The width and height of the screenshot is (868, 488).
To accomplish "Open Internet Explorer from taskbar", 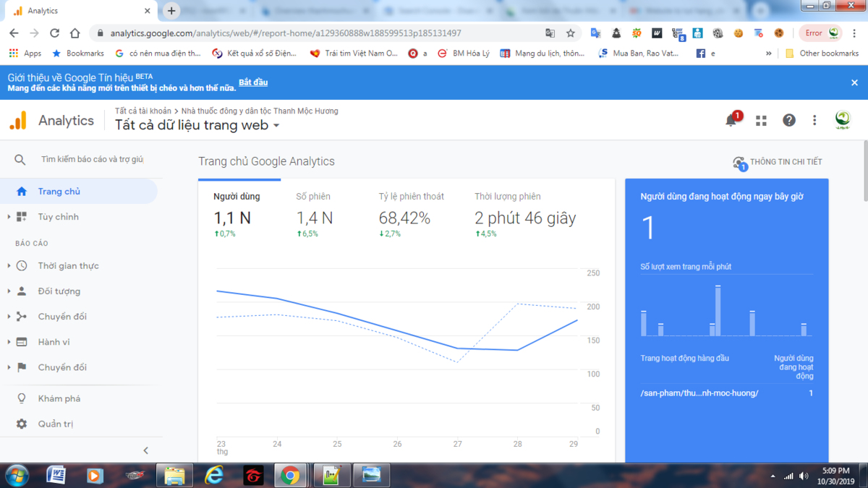I will click(214, 475).
